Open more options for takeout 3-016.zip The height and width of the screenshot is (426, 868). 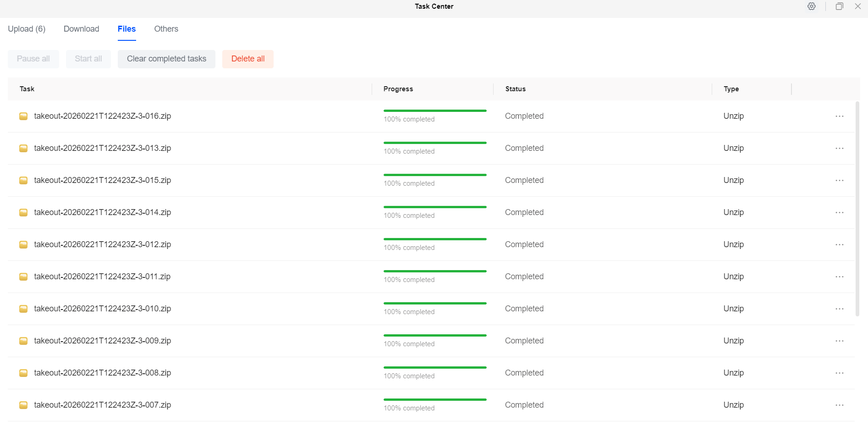click(x=839, y=116)
